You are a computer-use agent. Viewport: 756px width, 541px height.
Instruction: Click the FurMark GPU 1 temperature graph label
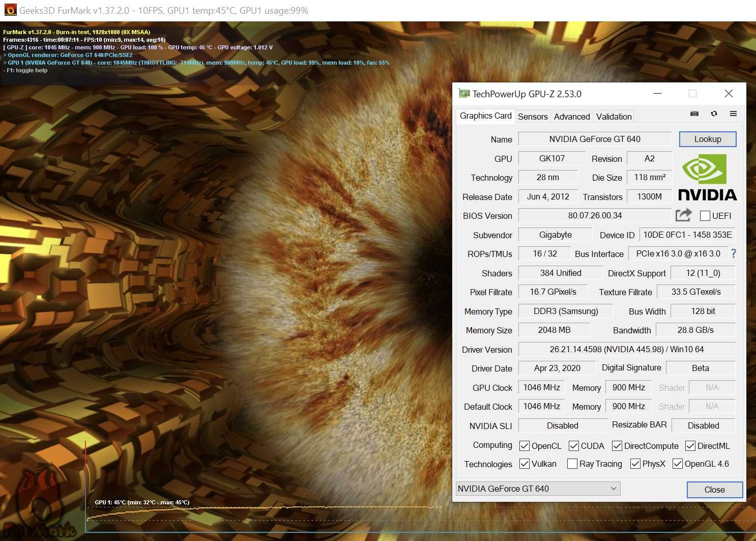142,502
